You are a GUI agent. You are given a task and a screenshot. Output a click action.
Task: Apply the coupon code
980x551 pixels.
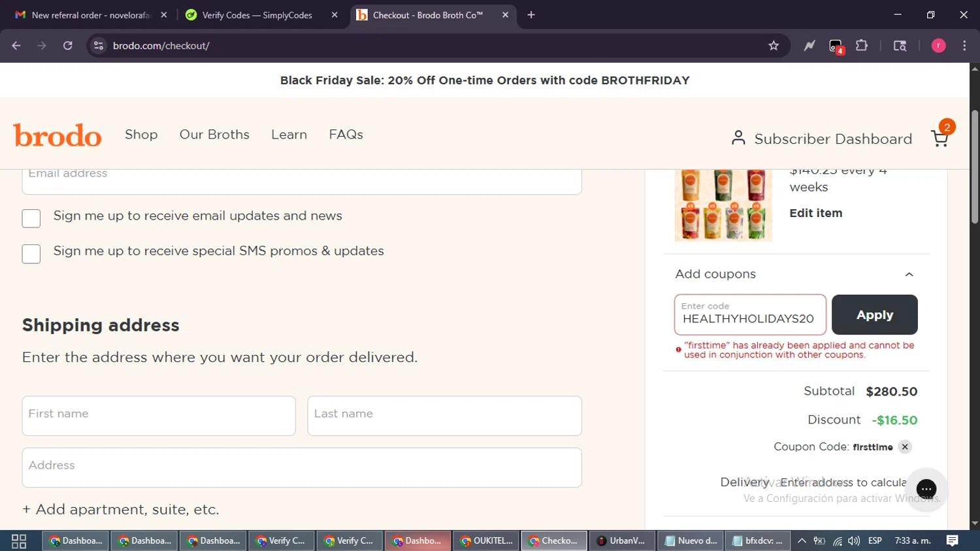click(x=874, y=315)
